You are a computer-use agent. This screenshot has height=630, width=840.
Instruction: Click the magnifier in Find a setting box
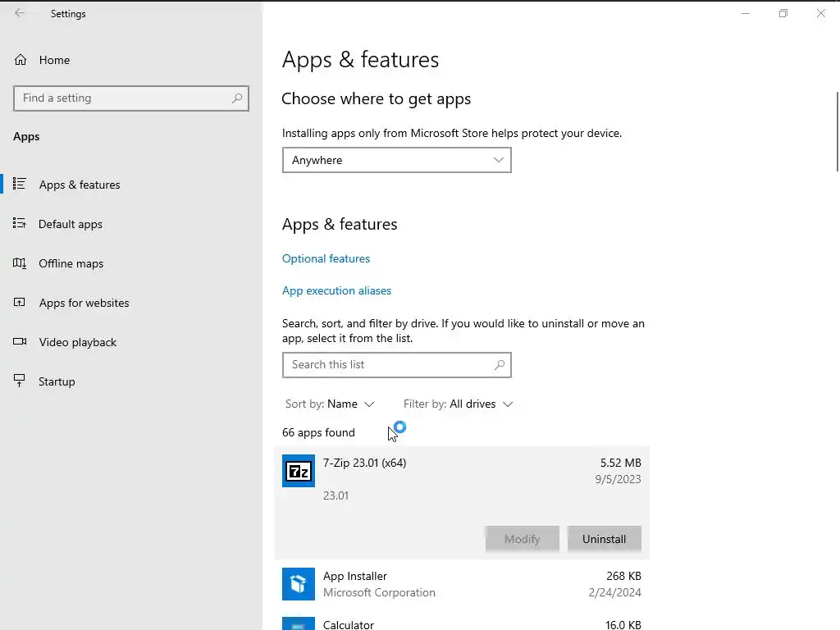pos(237,98)
